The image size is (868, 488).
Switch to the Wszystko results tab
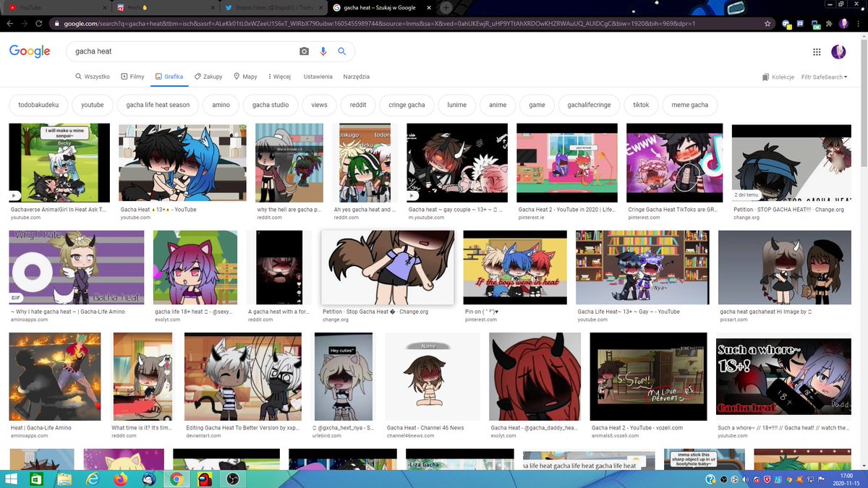click(x=93, y=77)
